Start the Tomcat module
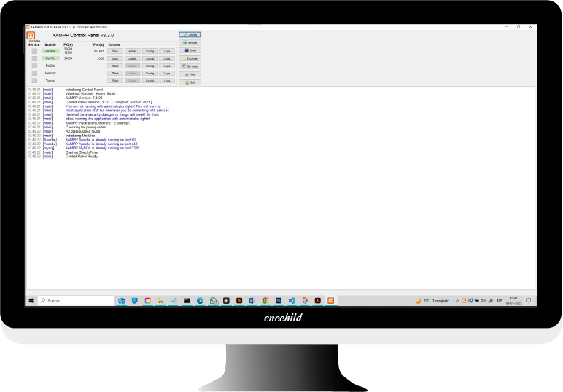The image size is (563, 392). click(x=115, y=80)
